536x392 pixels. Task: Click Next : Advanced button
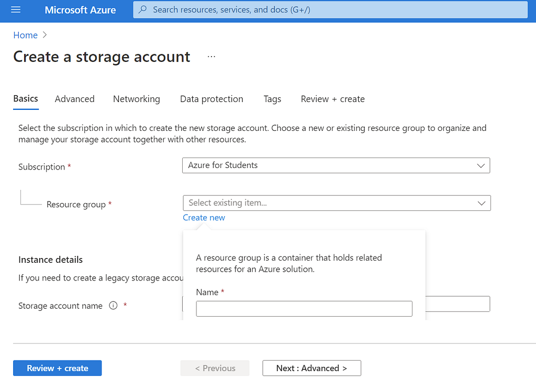(x=311, y=368)
